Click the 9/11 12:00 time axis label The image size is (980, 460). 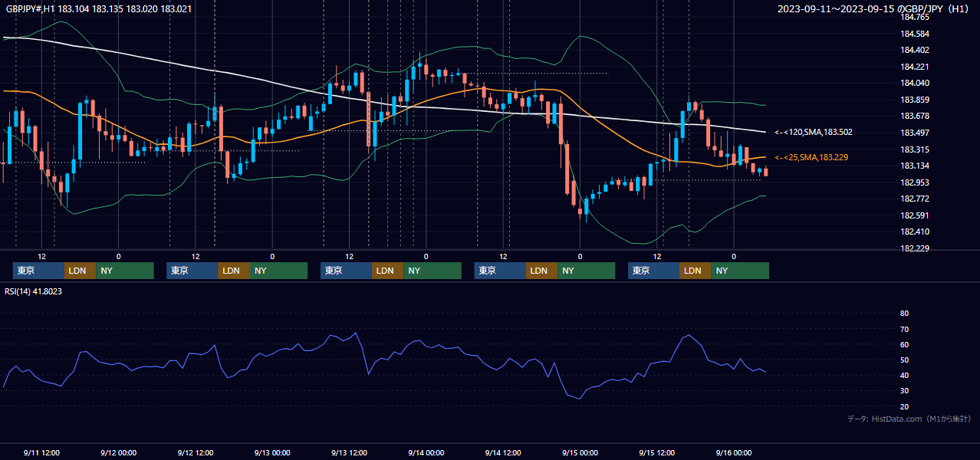tap(41, 452)
